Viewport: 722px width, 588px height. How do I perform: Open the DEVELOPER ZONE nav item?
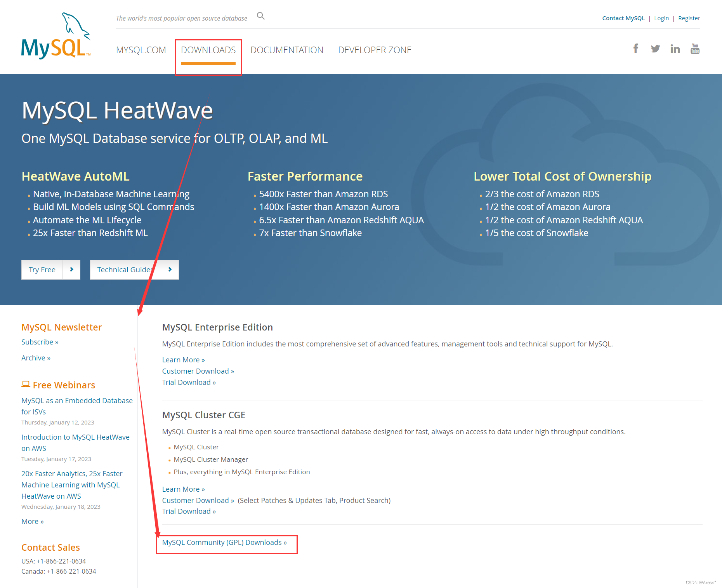[x=375, y=50]
